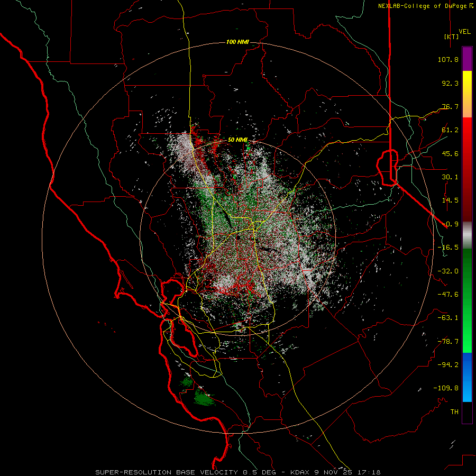Select the 76.7 scale label
Viewport: 476px width, 476px height.
click(x=450, y=106)
